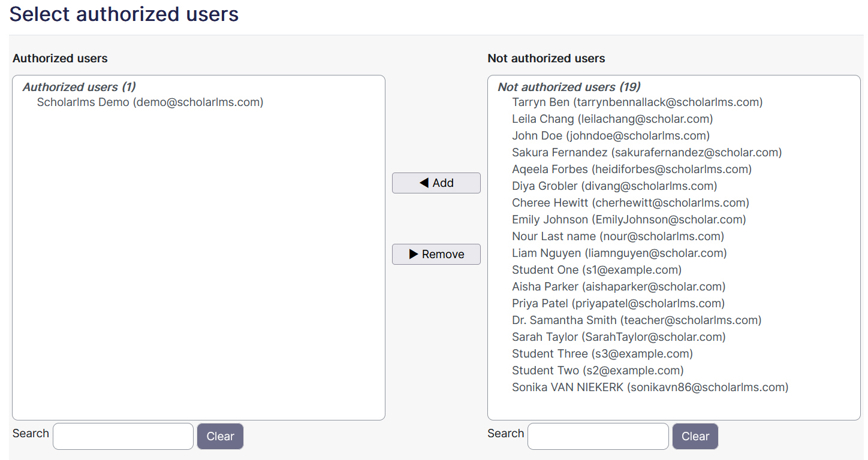Select Sakura Fernandez user entry
The width and height of the screenshot is (868, 460).
click(646, 152)
